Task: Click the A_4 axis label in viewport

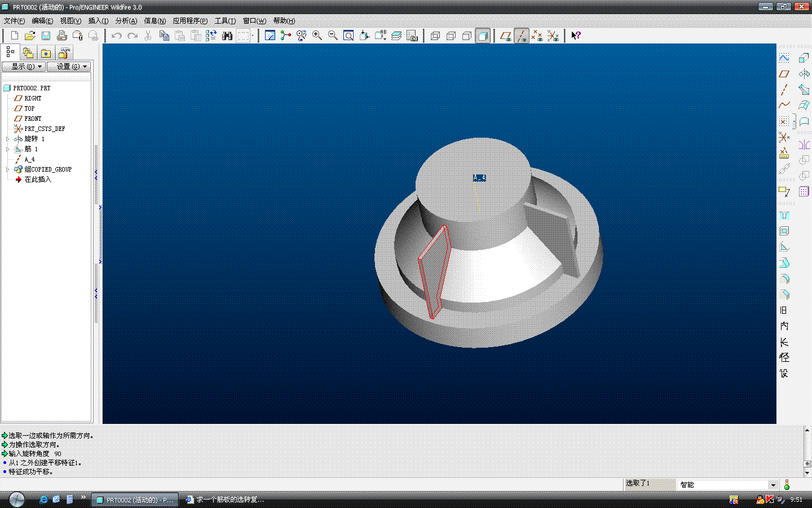Action: [479, 178]
